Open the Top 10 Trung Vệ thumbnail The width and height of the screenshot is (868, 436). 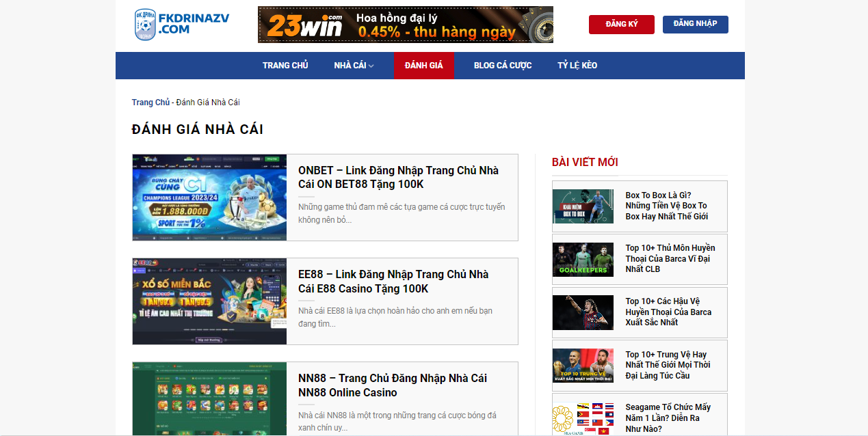(583, 366)
